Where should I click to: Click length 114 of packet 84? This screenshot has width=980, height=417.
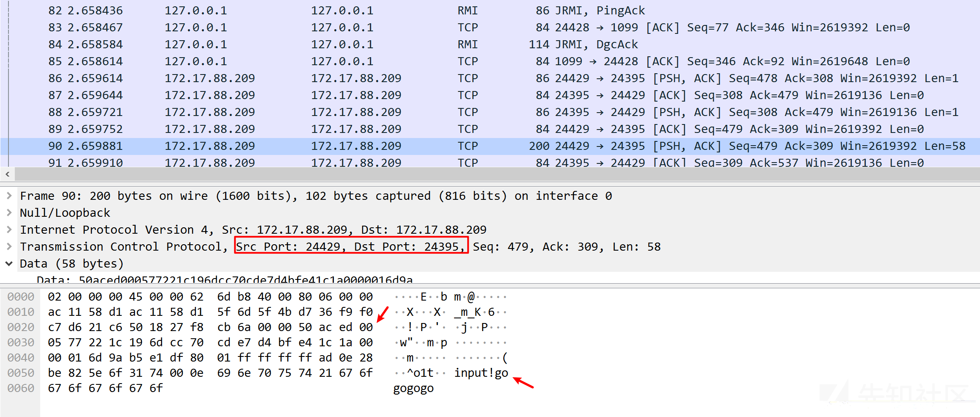click(539, 44)
